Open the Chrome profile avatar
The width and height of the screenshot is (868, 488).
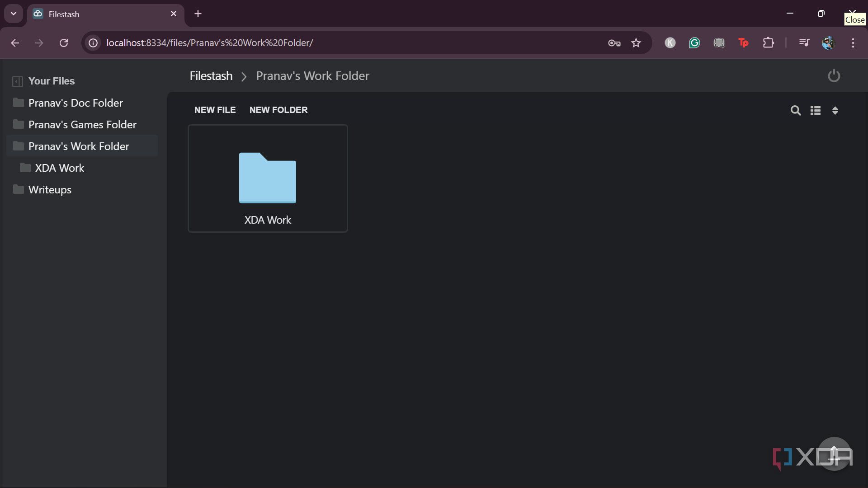tap(828, 43)
